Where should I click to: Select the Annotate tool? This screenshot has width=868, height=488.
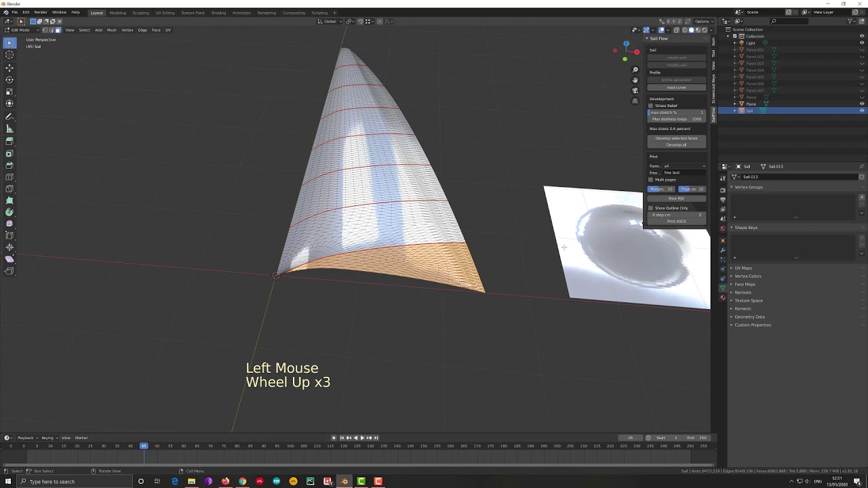[9, 117]
